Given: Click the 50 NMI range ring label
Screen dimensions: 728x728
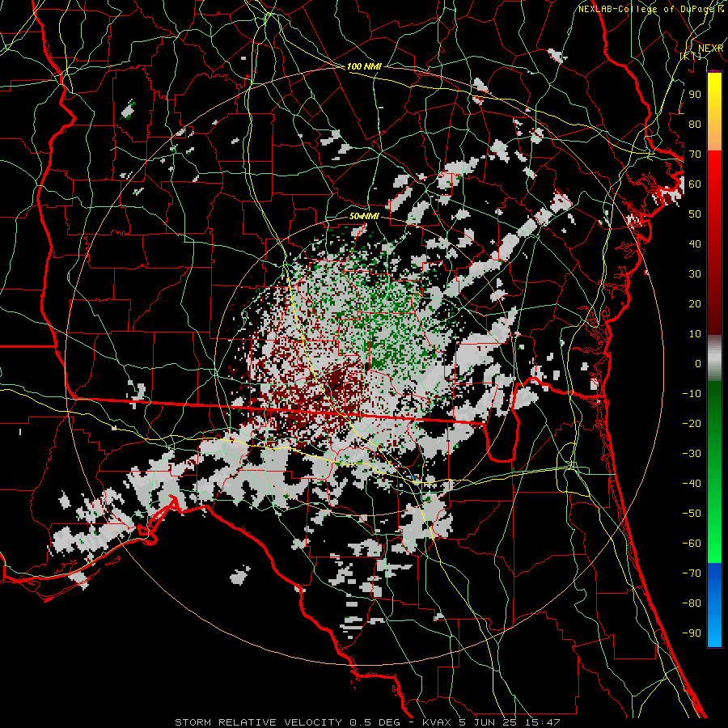Looking at the screenshot, I should pos(364,216).
